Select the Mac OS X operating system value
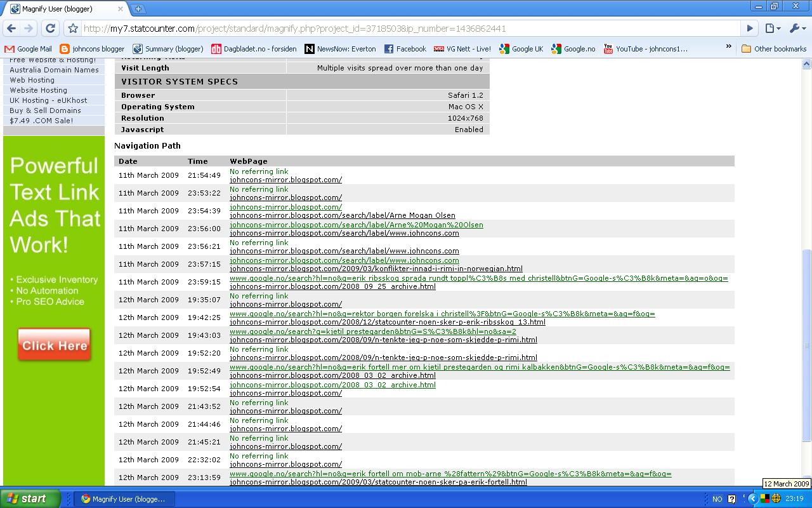The height and width of the screenshot is (508, 812). pos(466,107)
